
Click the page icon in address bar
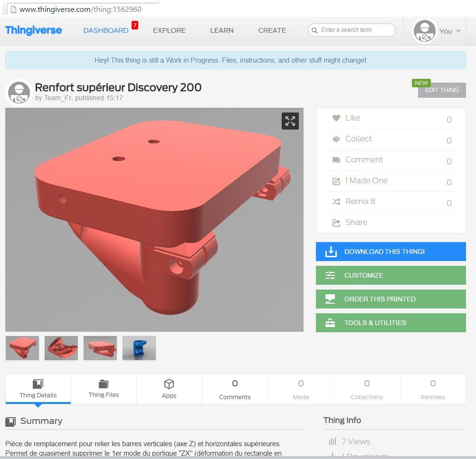coord(13,9)
